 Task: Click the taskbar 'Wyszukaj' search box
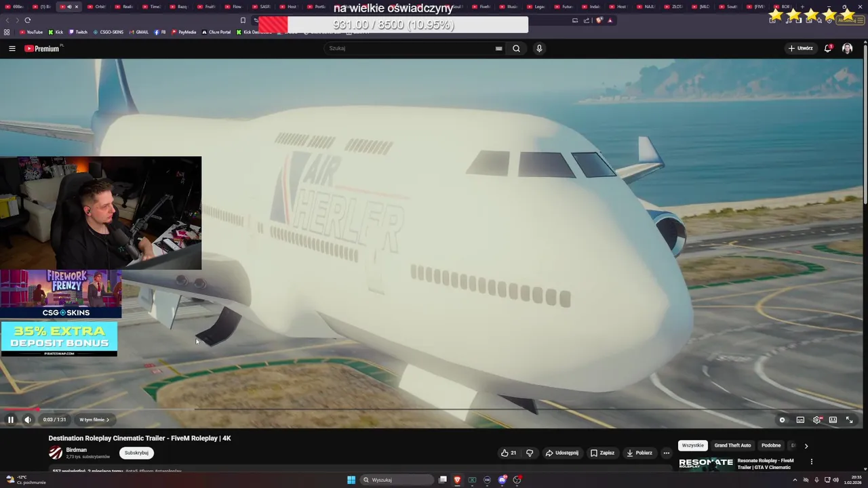(397, 480)
